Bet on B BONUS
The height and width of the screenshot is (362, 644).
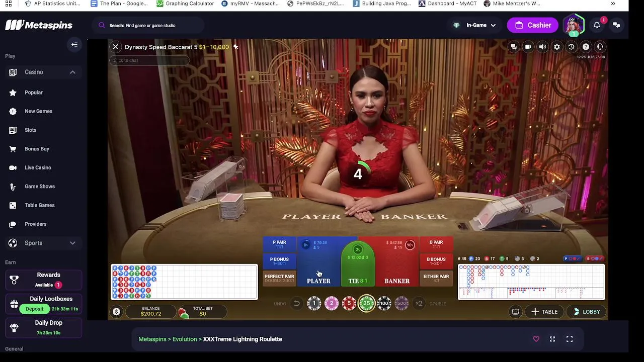436,261
